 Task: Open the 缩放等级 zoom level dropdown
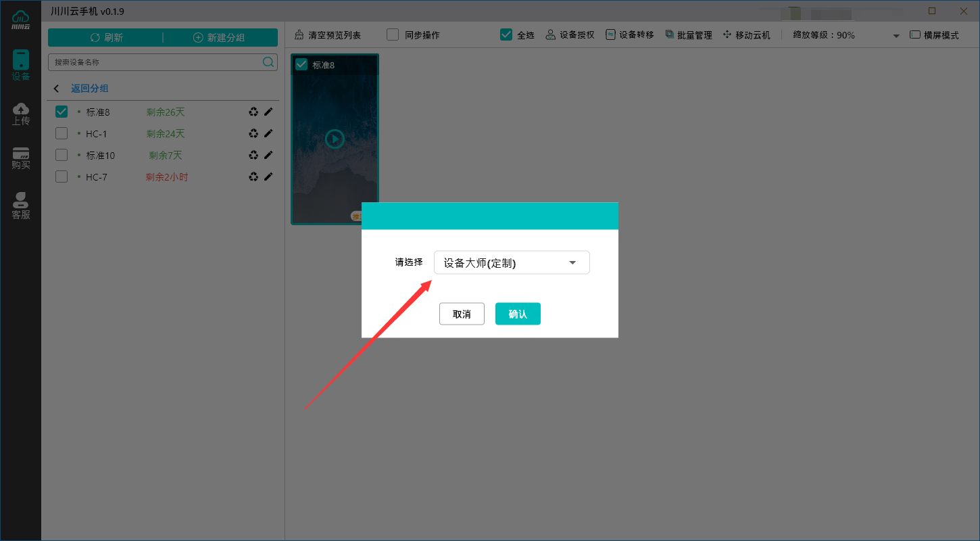click(896, 34)
